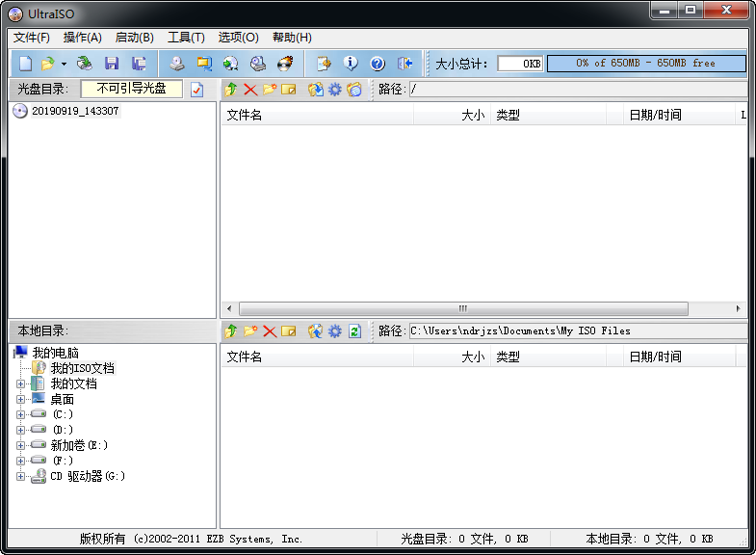Screen dimensions: 756x555
Task: Click the folder-with-globe icon in the upper pane toolbar
Action: tap(354, 90)
